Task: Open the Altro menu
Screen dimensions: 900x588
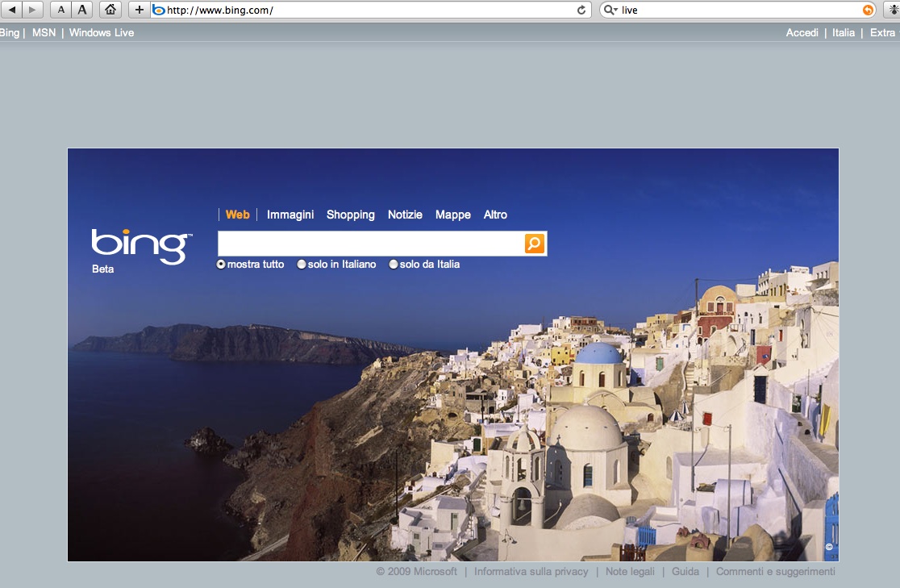Action: coord(495,215)
